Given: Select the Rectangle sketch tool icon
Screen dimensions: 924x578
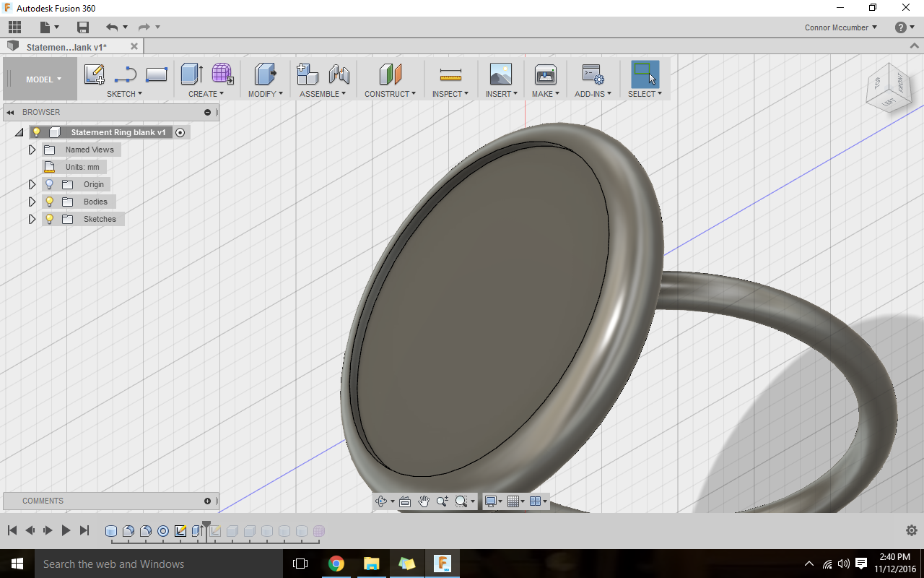Looking at the screenshot, I should [157, 74].
